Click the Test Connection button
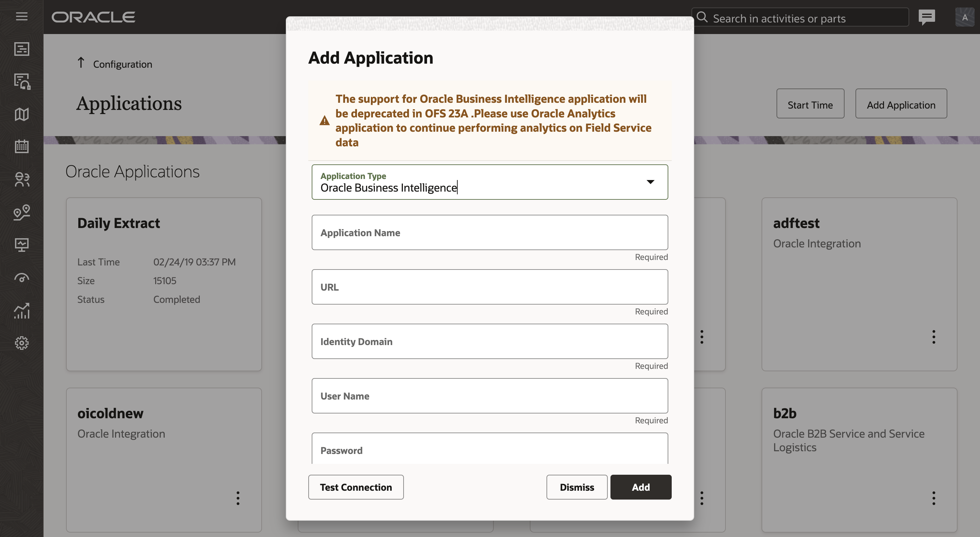This screenshot has height=537, width=980. click(x=356, y=487)
